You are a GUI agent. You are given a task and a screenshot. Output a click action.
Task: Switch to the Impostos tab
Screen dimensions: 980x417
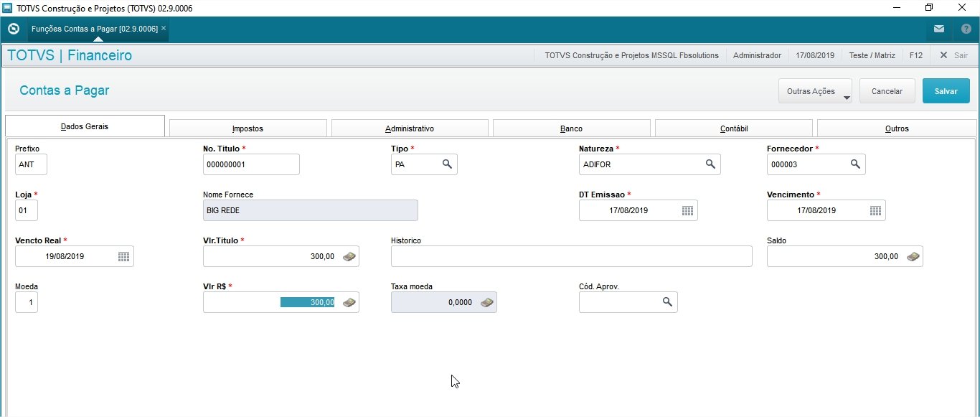(248, 128)
